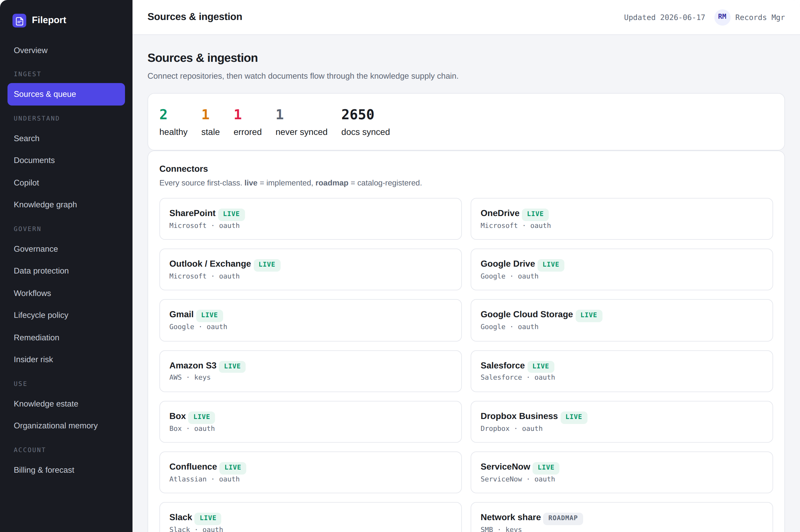Open Organizational memory
Screen dimensions: 800x532
tap(66, 426)
